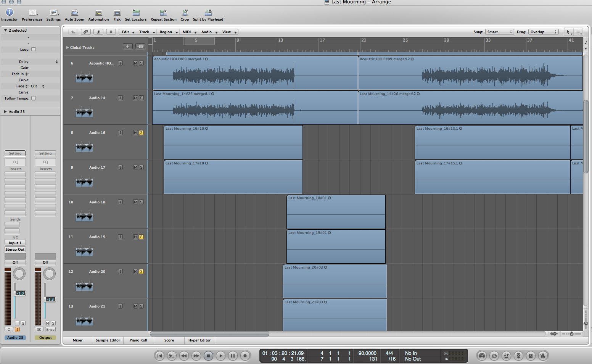The height and width of the screenshot is (364, 592).
Task: Expand the Global Tracks disclosure triangle
Action: tap(67, 47)
